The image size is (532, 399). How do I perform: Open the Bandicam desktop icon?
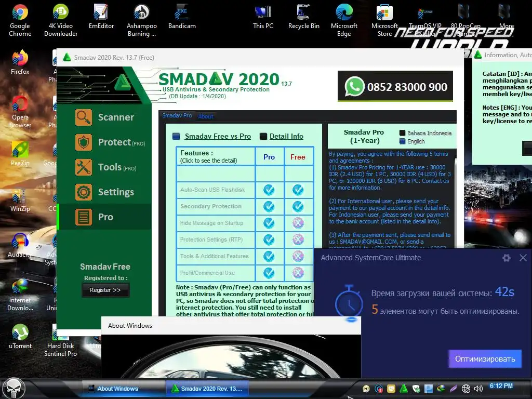(182, 16)
